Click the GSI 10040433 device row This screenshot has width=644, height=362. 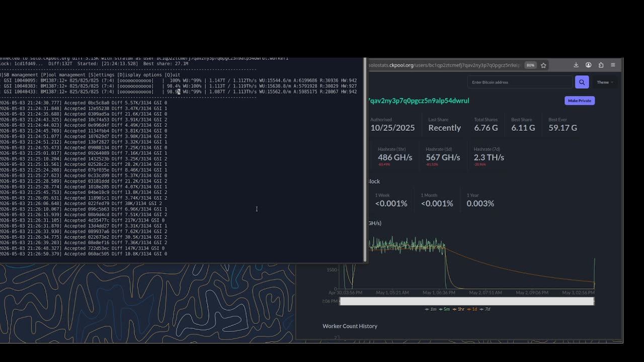[179, 92]
